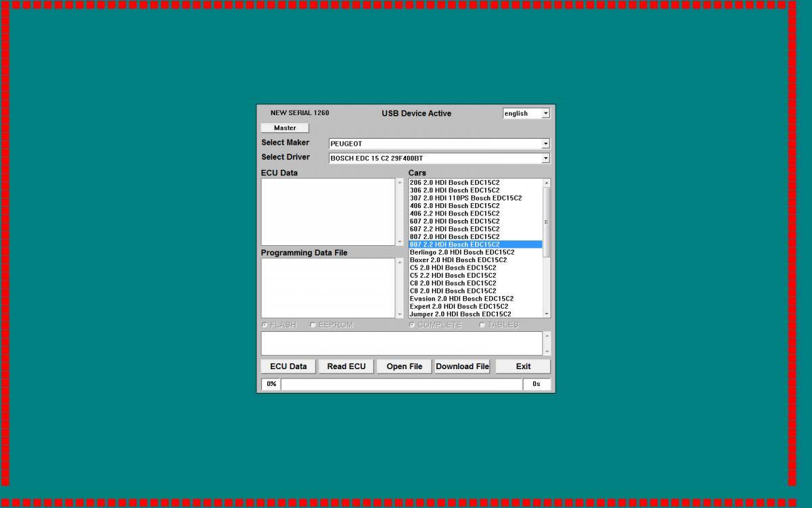Choose Jumper 2.0 HDI in Cars list
The width and height of the screenshot is (812, 508).
[460, 314]
